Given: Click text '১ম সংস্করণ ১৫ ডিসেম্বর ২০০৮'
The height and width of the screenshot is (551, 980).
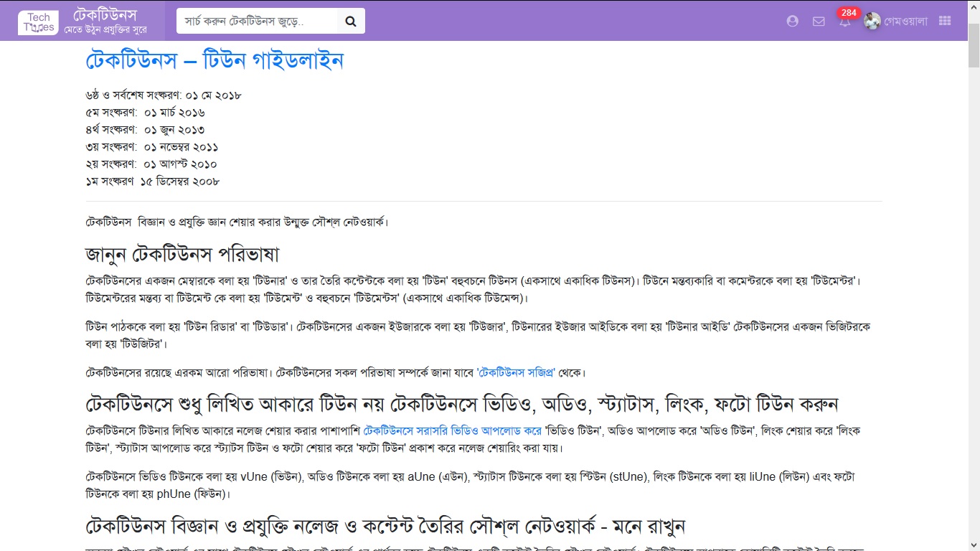Looking at the screenshot, I should tap(153, 182).
